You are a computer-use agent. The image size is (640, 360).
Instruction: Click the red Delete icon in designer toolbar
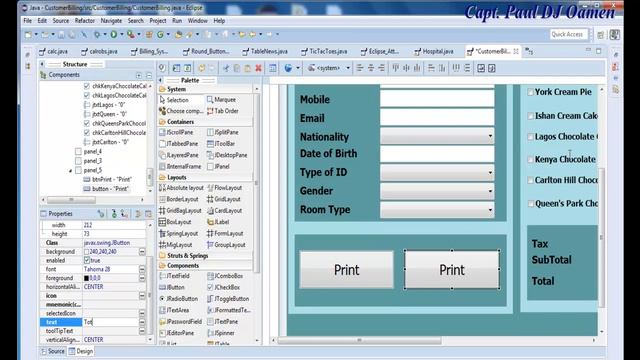pos(258,68)
